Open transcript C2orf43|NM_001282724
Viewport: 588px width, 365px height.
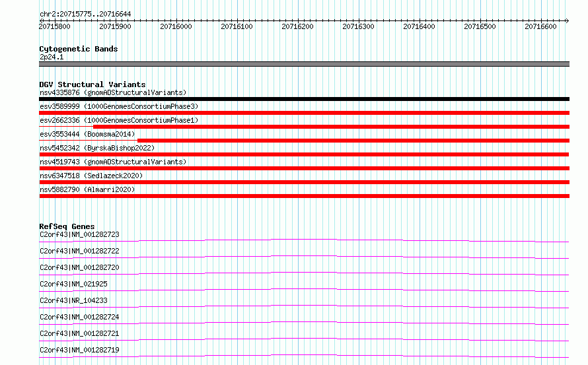(79, 317)
